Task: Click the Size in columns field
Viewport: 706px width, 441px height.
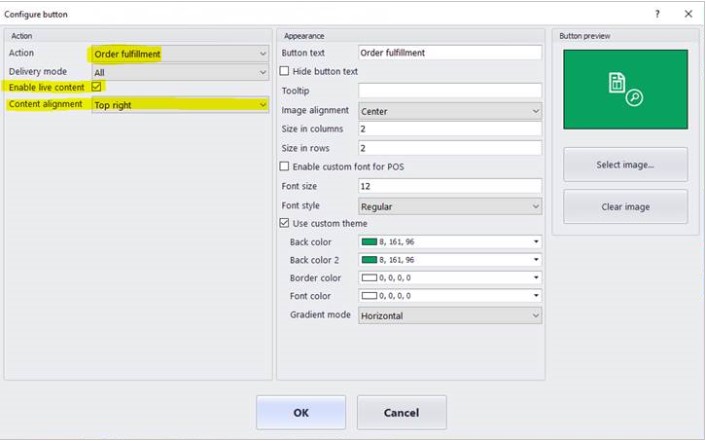Action: pos(450,129)
